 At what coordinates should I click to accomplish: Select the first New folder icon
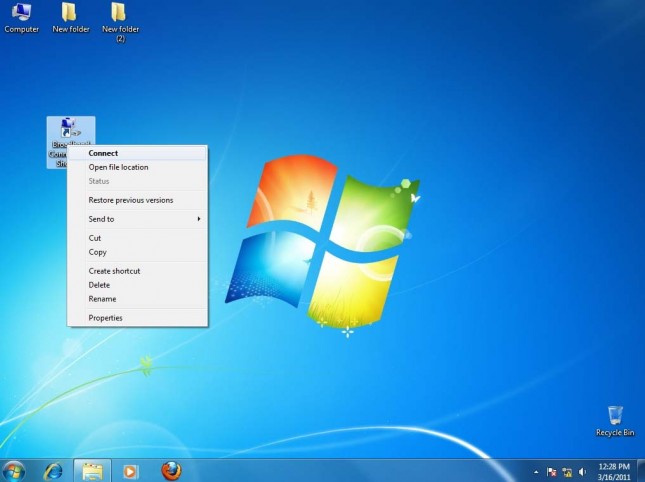(71, 17)
